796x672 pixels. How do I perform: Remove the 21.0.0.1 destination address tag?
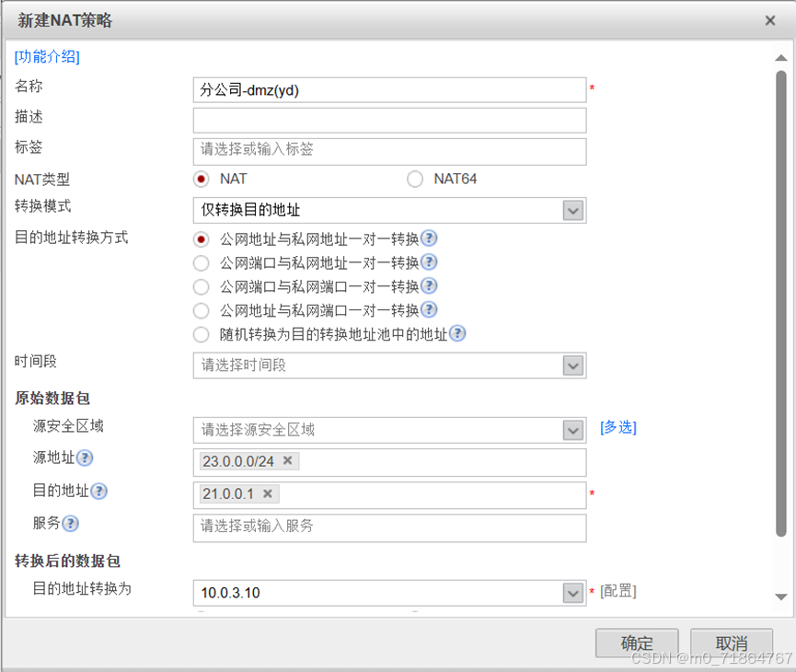point(268,493)
